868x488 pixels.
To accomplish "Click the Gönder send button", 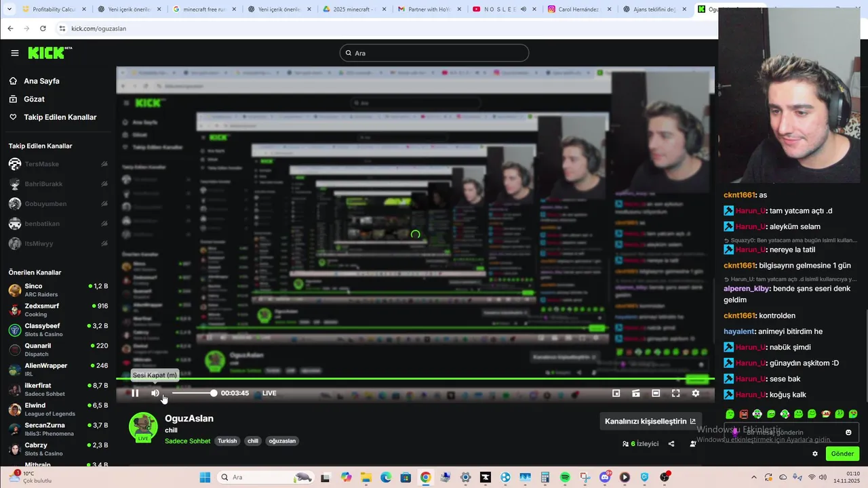I will 842,453.
